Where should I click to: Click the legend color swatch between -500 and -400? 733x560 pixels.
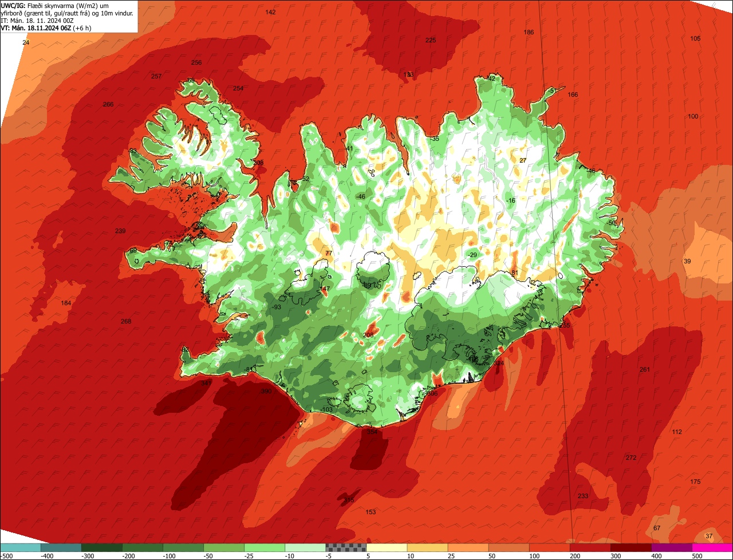click(20, 547)
